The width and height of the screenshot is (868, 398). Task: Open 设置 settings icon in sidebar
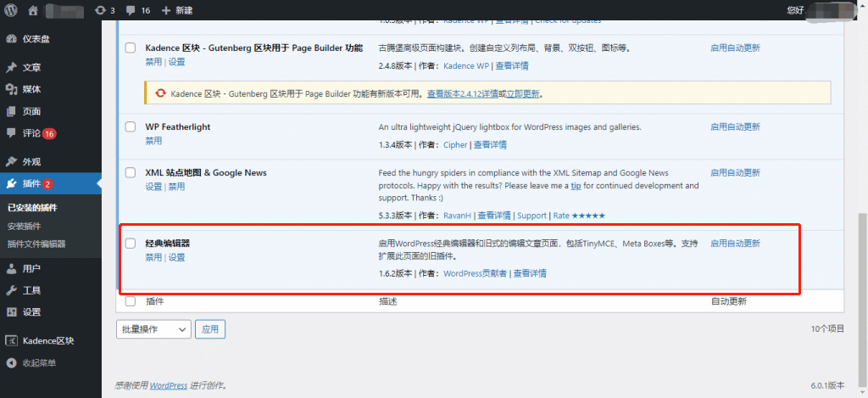pos(11,312)
